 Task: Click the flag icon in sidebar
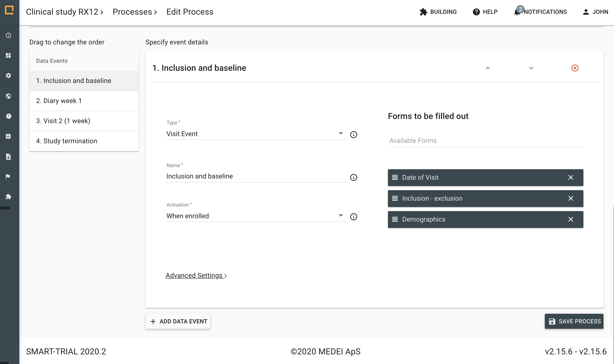(x=8, y=176)
